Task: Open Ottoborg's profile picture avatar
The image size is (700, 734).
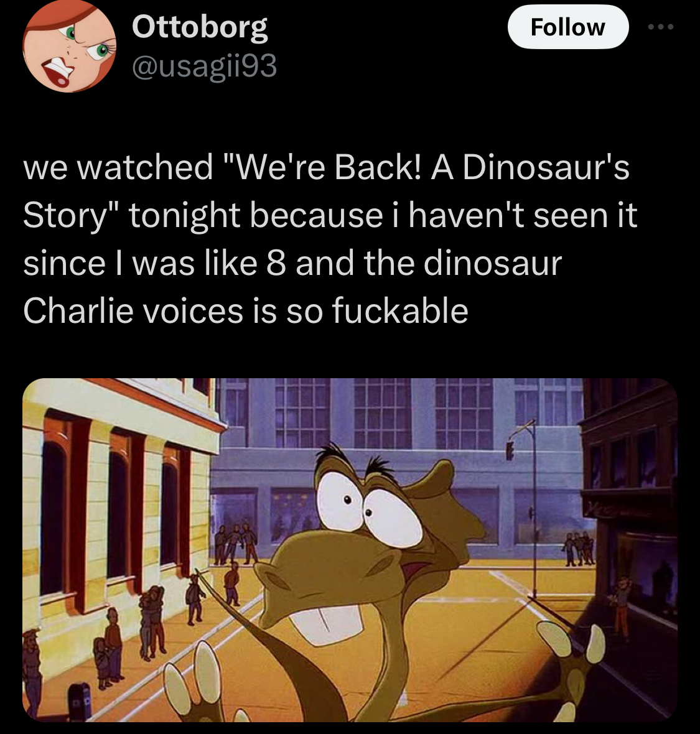Action: 69,46
